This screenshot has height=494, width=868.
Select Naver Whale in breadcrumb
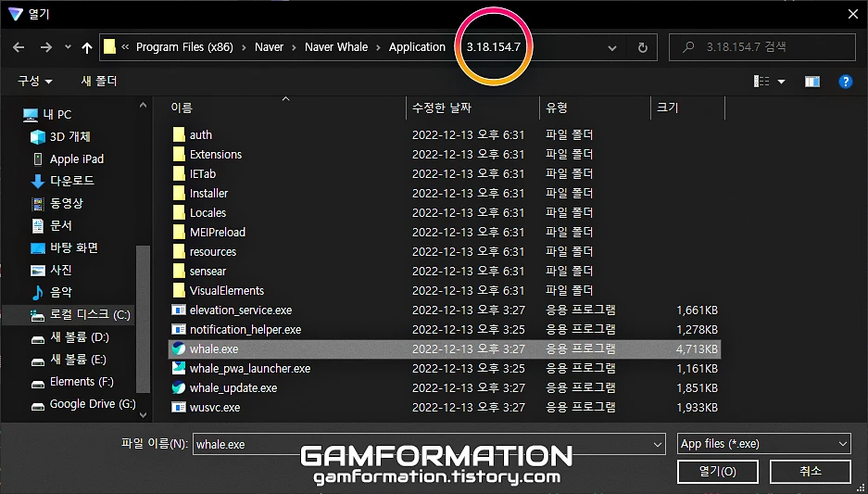click(x=336, y=47)
